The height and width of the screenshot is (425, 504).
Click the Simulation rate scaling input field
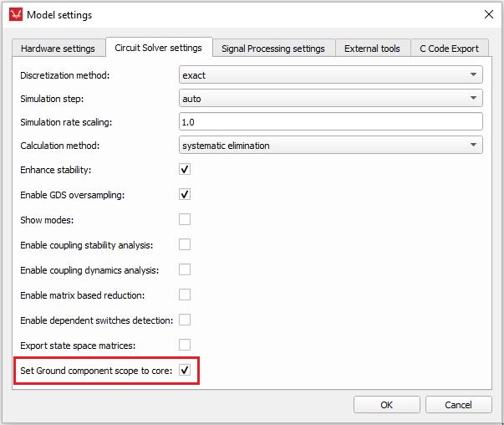331,122
